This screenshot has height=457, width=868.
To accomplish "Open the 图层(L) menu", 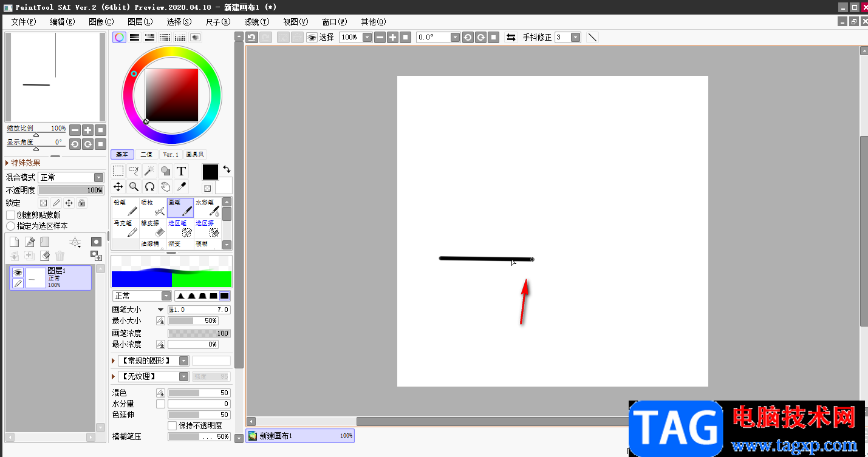I will pyautogui.click(x=140, y=21).
